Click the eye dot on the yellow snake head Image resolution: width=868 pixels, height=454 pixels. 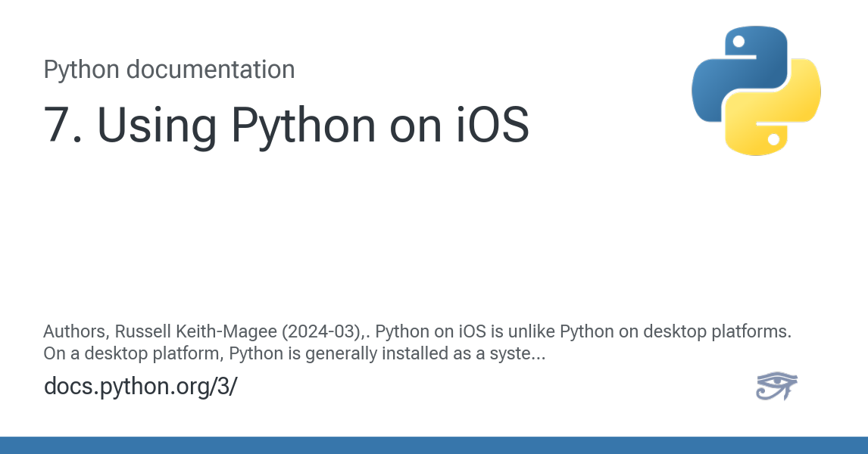tap(773, 139)
